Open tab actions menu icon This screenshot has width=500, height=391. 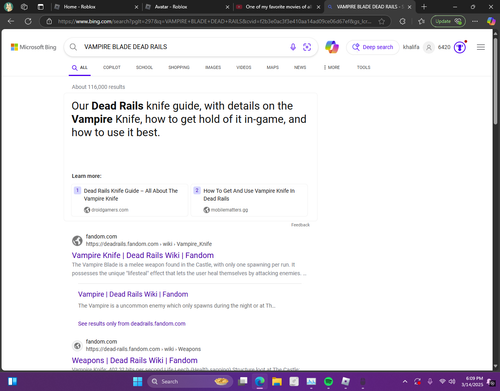click(41, 7)
